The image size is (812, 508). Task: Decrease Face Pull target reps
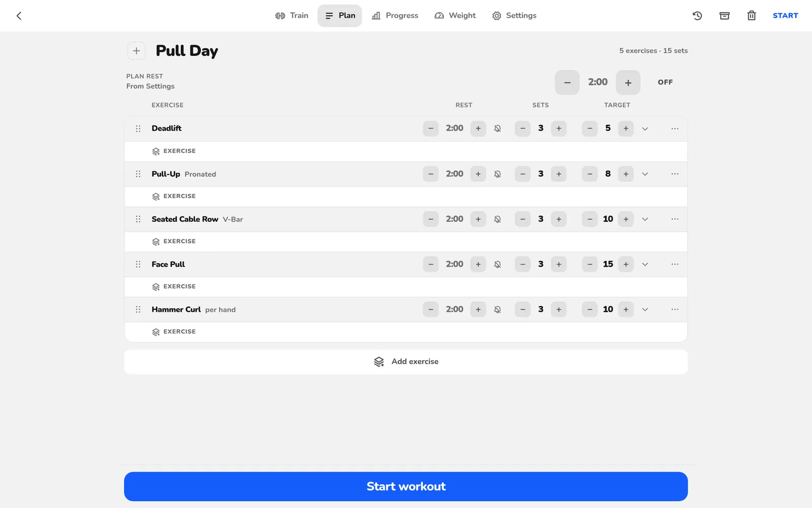pyautogui.click(x=590, y=264)
